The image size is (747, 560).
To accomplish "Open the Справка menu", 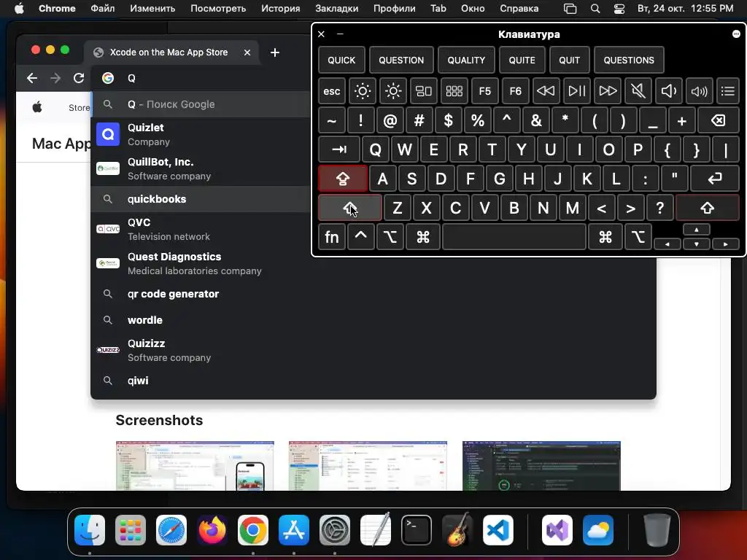I will point(519,8).
